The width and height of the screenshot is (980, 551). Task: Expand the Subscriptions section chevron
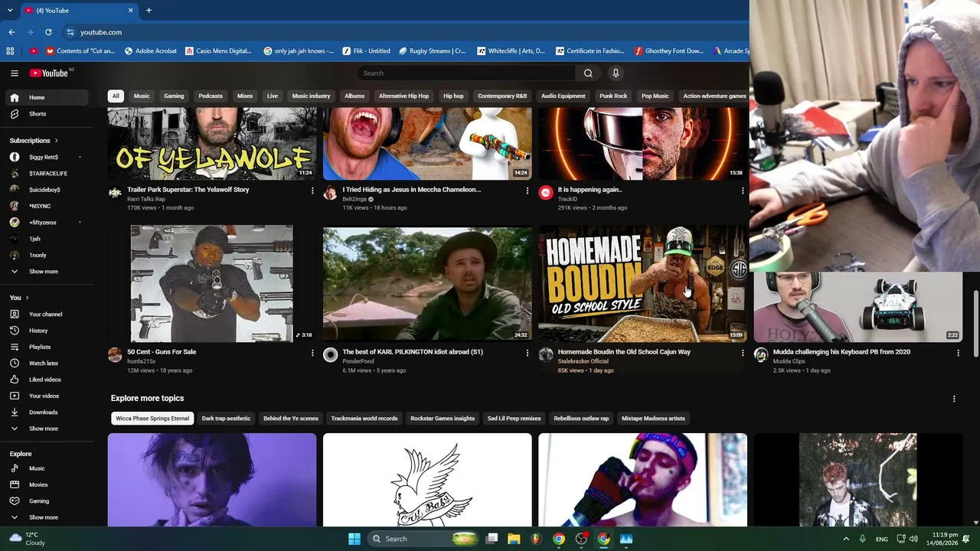pyautogui.click(x=56, y=141)
